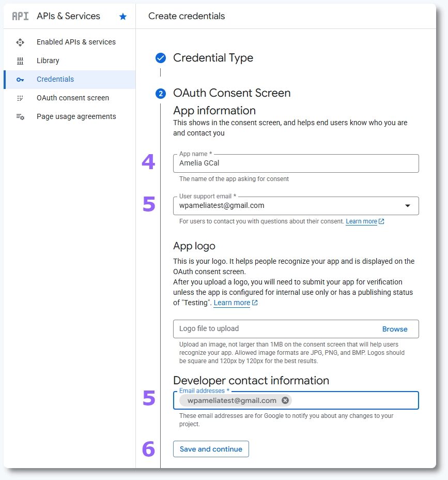Click the API logo icon
Image resolution: width=448 pixels, height=480 pixels.
coord(20,16)
